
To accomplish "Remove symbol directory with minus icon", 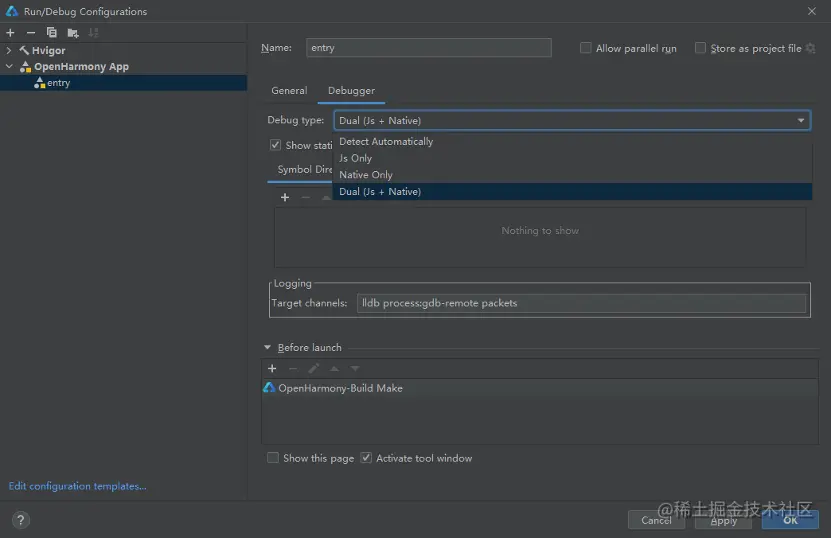I will (x=306, y=197).
